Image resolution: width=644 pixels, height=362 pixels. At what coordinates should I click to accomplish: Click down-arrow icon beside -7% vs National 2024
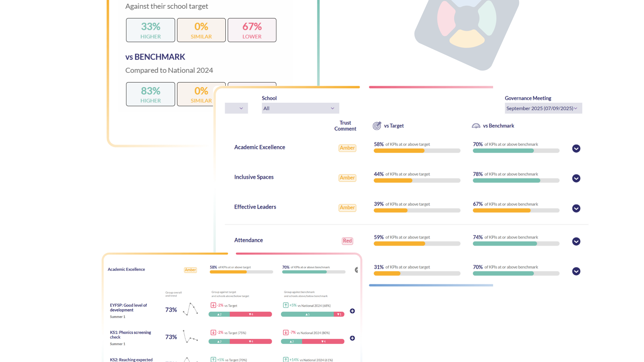(286, 333)
